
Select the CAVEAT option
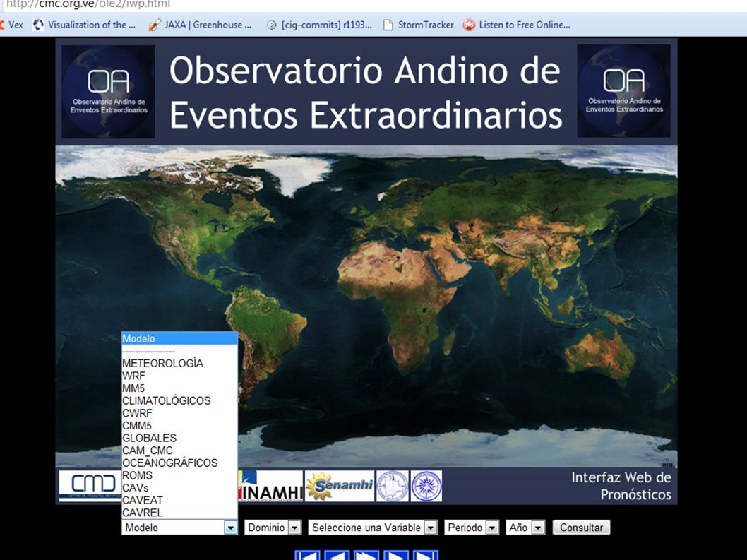click(179, 500)
